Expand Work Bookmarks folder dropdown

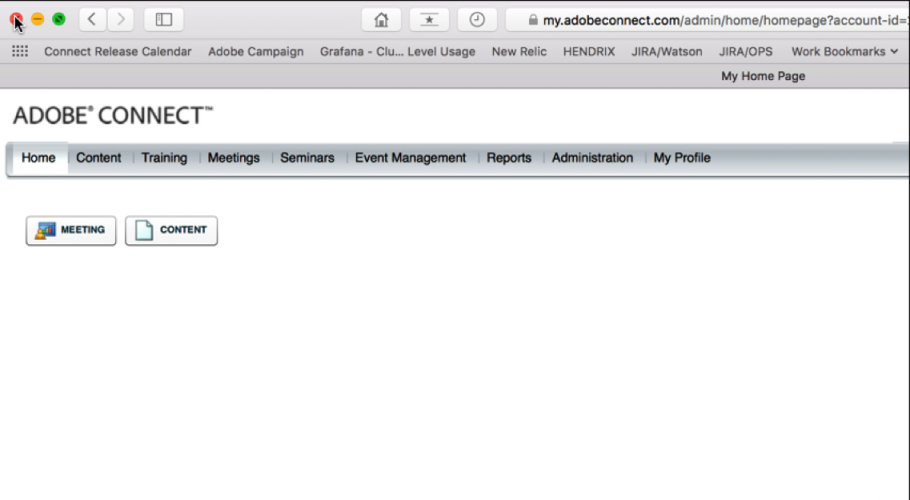[x=844, y=52]
